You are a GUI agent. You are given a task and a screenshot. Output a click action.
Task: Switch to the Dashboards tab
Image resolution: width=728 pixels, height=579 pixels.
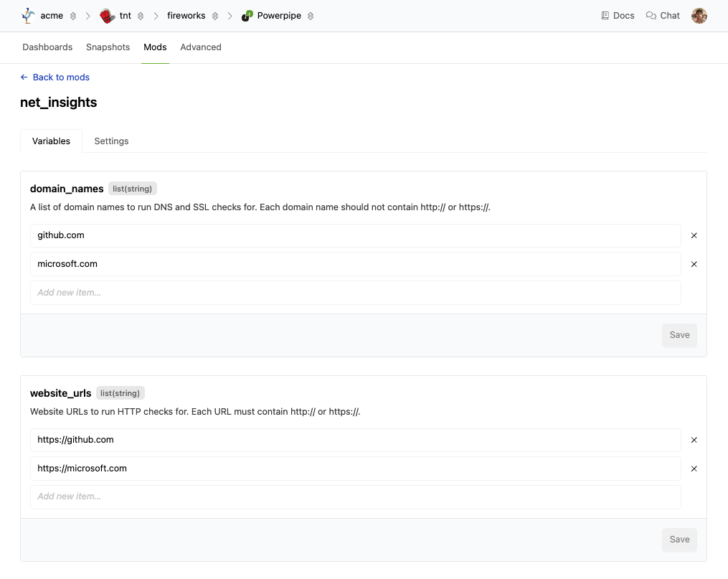pyautogui.click(x=47, y=47)
